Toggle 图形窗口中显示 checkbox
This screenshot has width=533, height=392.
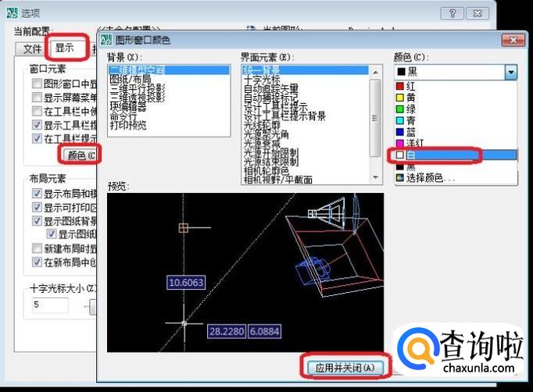tap(37, 84)
